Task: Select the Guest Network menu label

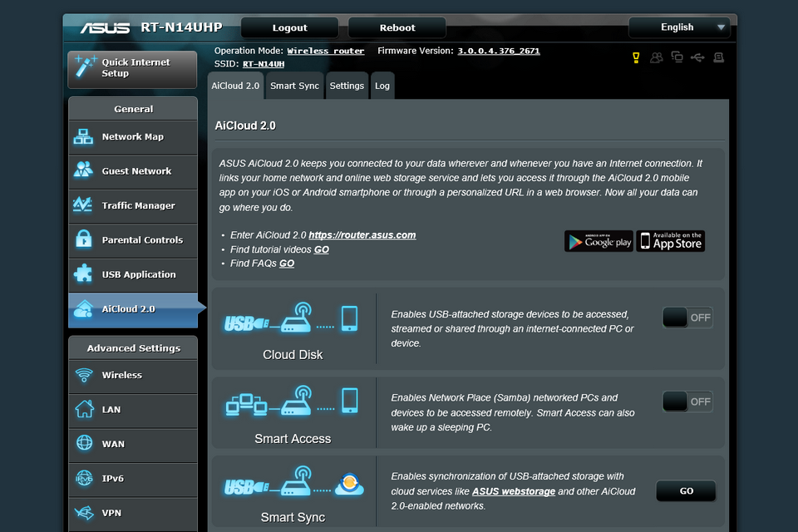Action: click(136, 171)
